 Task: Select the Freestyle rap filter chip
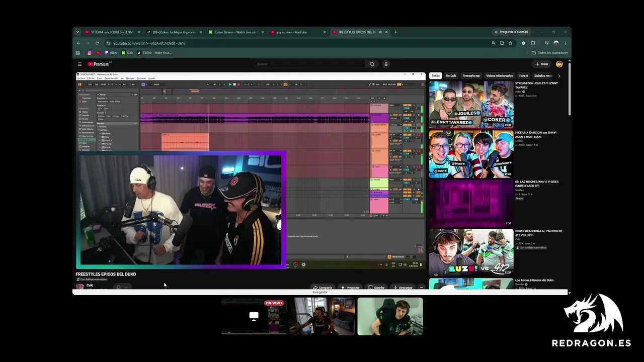[471, 76]
